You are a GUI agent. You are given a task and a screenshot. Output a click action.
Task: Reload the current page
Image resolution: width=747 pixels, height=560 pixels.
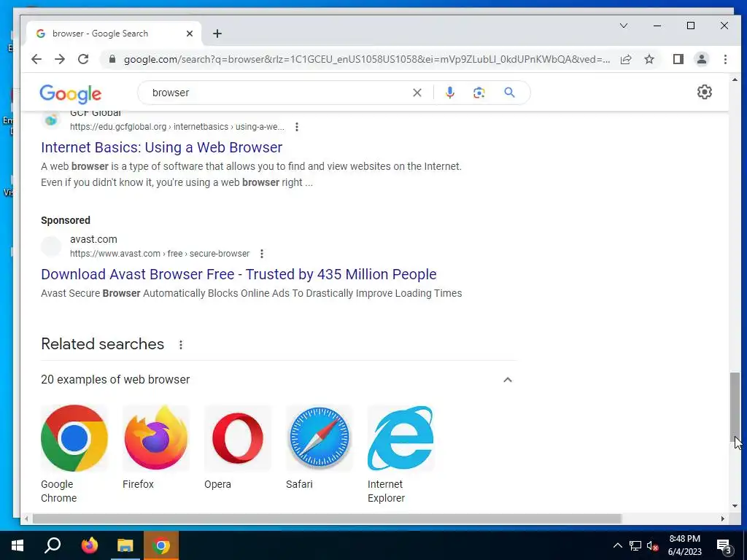click(83, 59)
